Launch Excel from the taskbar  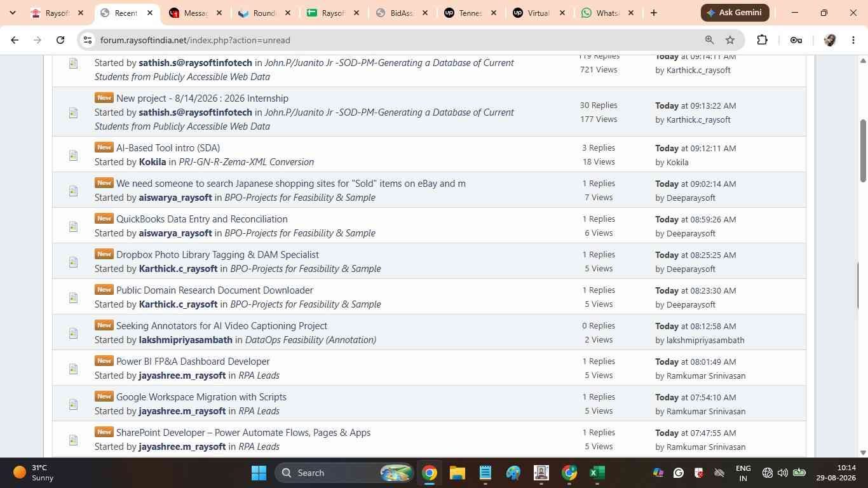tap(597, 473)
